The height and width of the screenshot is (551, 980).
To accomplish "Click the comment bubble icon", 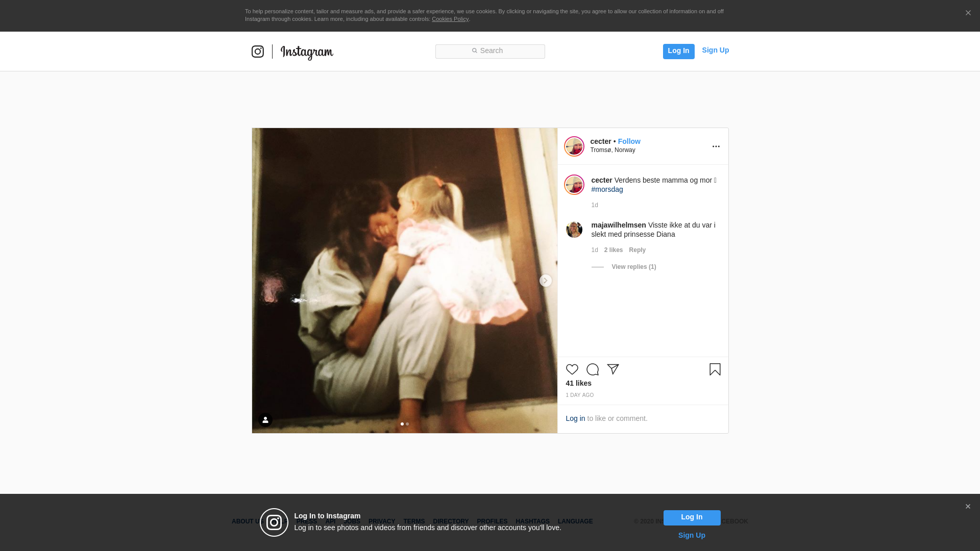I will click(592, 369).
